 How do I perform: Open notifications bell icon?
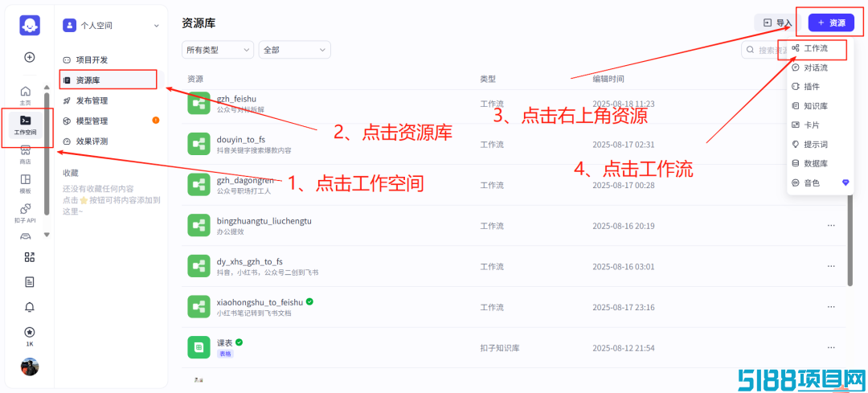point(30,307)
